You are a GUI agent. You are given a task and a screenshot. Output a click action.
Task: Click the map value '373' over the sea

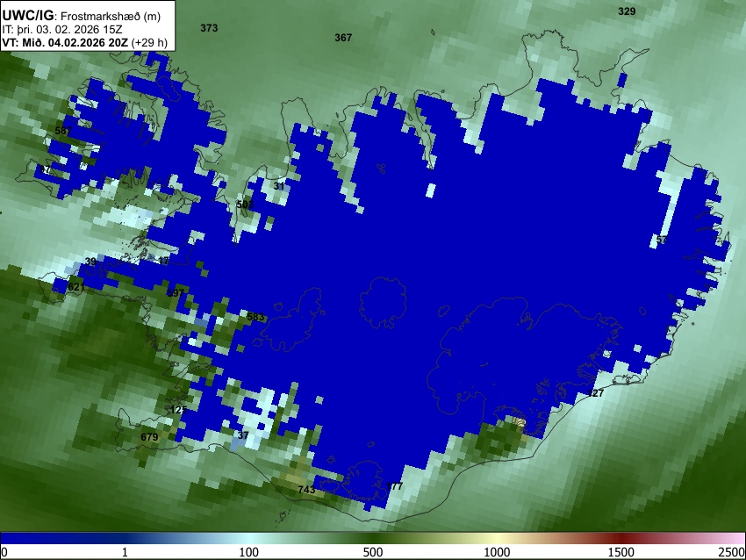point(209,28)
